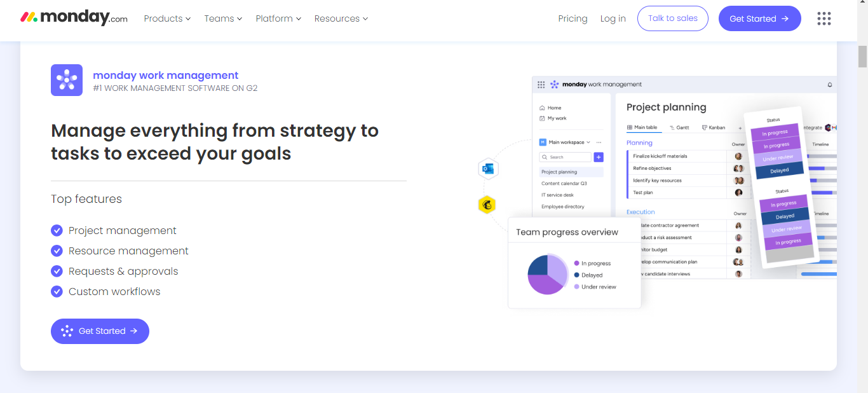Expand the Resources menu
This screenshot has width=868, height=393.
coord(341,18)
